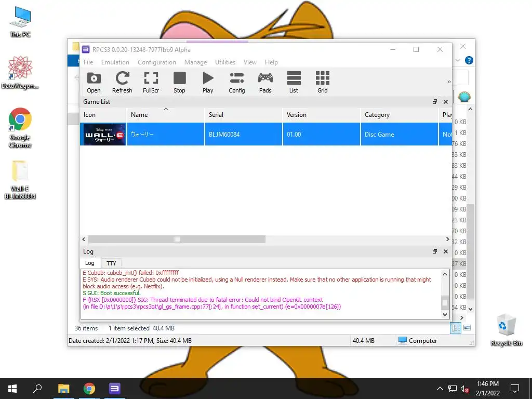Sort game list by Serial column
532x399 pixels.
(243, 115)
